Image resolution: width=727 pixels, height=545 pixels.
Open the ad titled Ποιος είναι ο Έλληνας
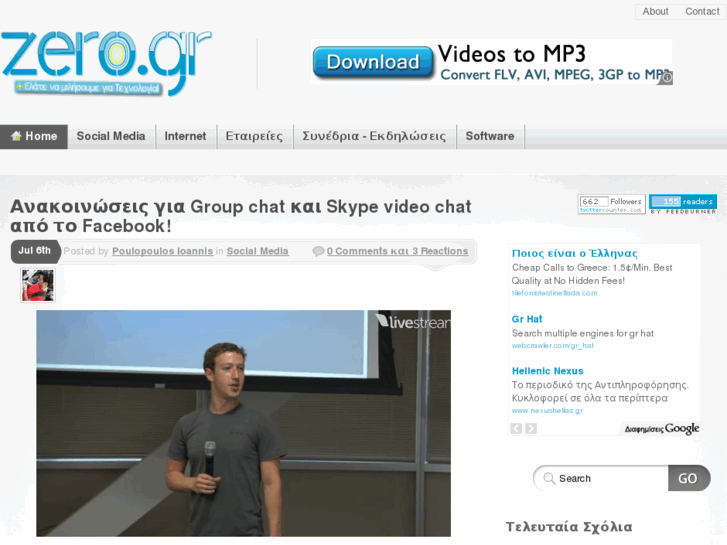click(x=574, y=253)
